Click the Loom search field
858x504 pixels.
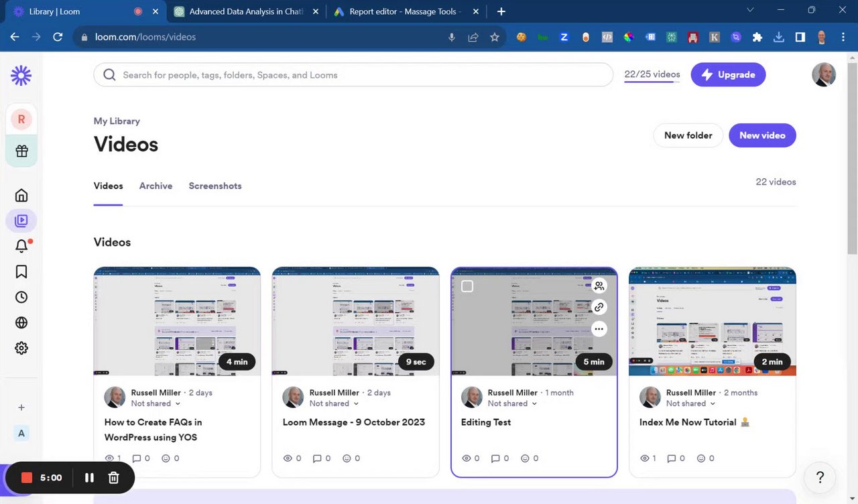pyautogui.click(x=353, y=75)
